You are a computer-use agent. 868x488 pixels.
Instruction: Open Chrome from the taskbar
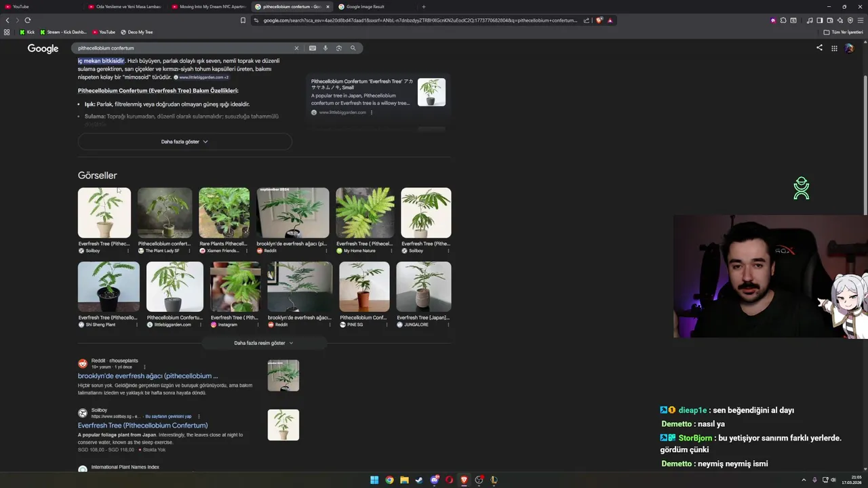389,480
